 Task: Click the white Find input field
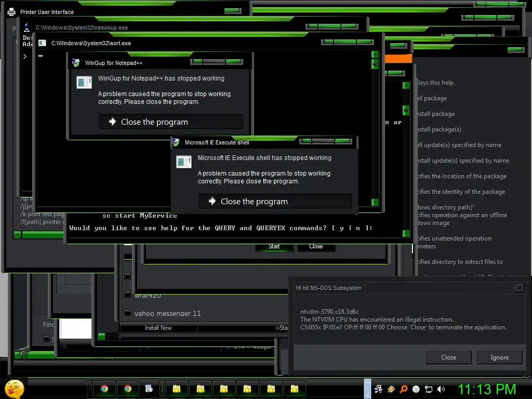pos(75,328)
